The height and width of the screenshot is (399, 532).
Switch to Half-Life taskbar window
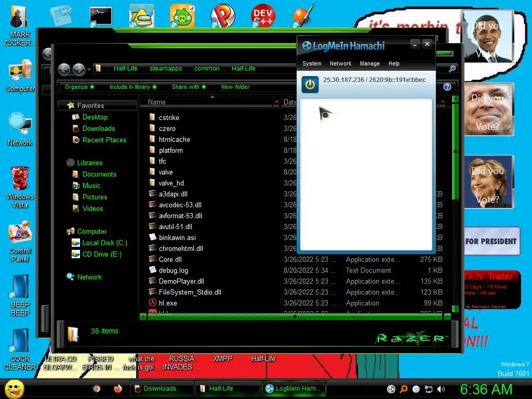[227, 389]
